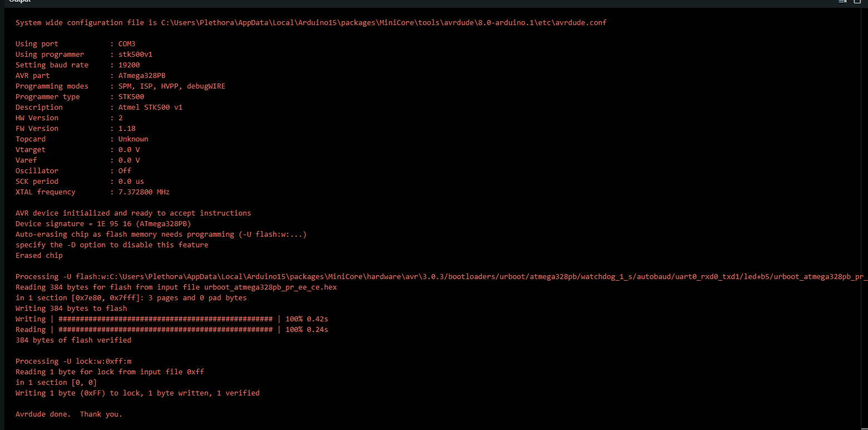Click the 'Avrdude done. Thank you.' line
The image size is (868, 430).
point(68,414)
